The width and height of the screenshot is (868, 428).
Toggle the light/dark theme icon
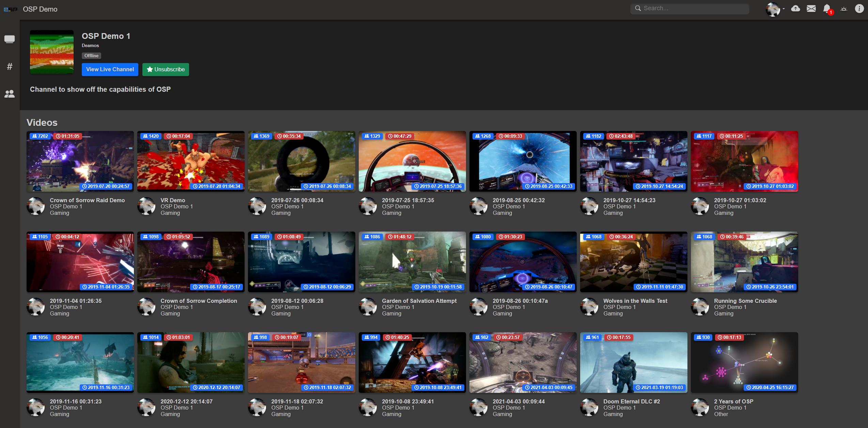(x=844, y=9)
